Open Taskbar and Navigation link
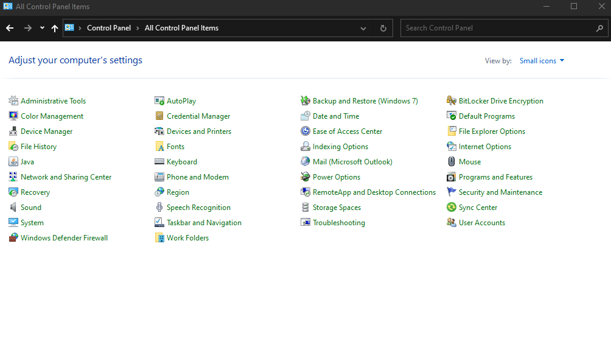The image size is (611, 364). click(204, 223)
